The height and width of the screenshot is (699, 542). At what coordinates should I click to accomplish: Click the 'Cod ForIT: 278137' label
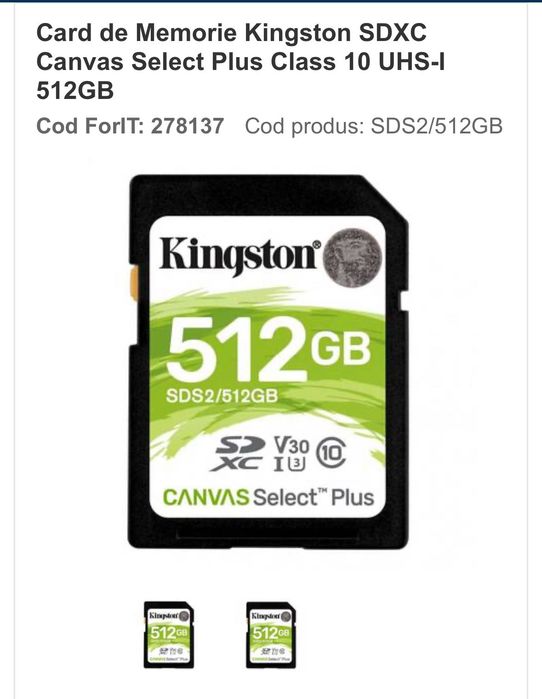(x=130, y=126)
